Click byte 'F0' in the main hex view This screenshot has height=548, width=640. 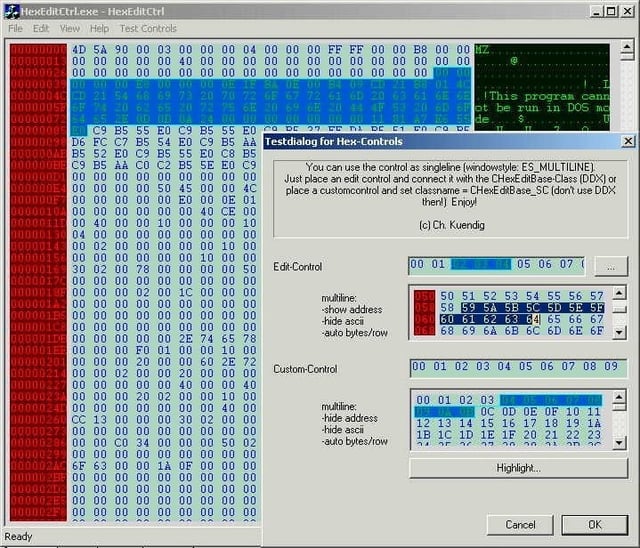coord(143,351)
